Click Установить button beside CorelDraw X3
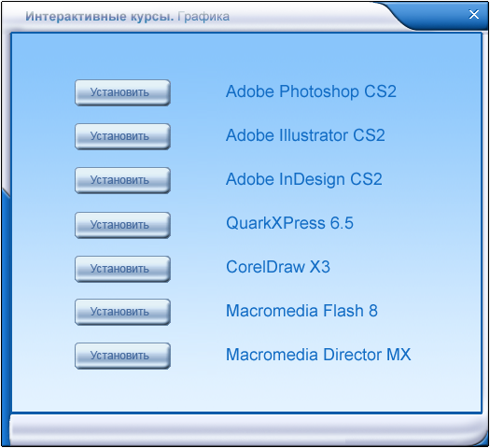The image size is (490, 448). coord(122,269)
